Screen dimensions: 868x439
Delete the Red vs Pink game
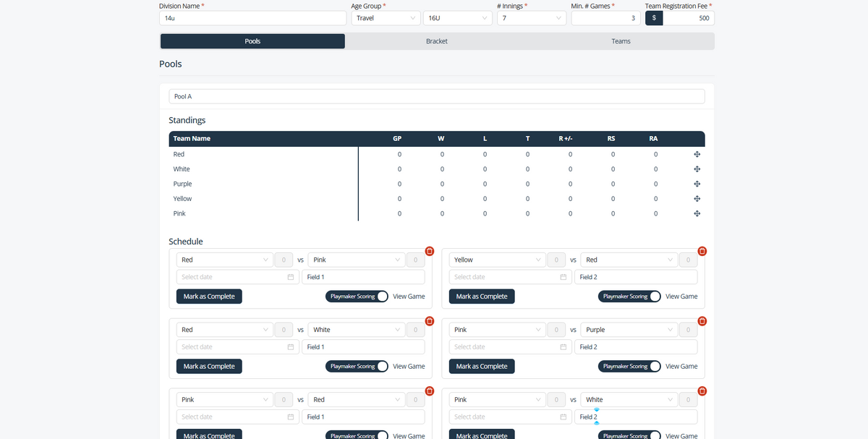[x=430, y=251]
